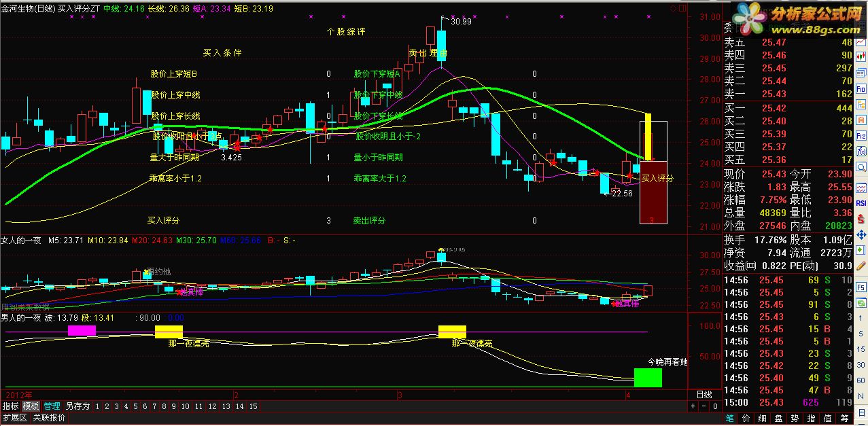Switch to the 值 tab
The width and height of the screenshot is (868, 426).
pyautogui.click(x=828, y=418)
